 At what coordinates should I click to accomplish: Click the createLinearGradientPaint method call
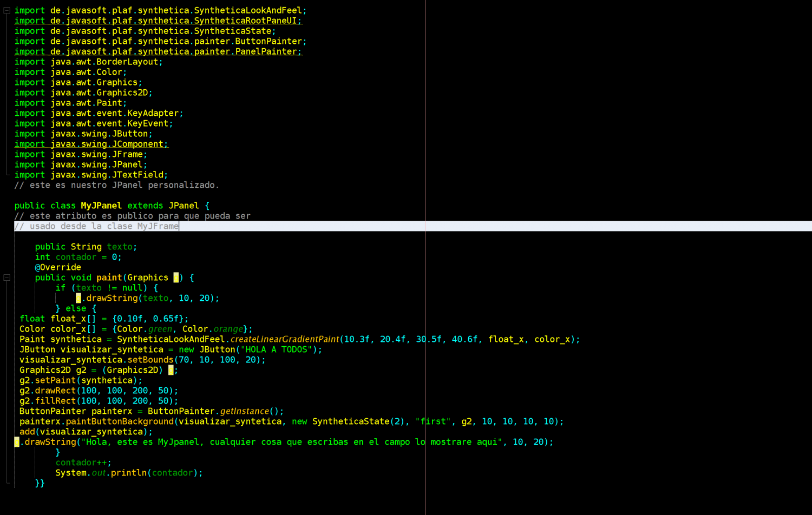(x=285, y=339)
